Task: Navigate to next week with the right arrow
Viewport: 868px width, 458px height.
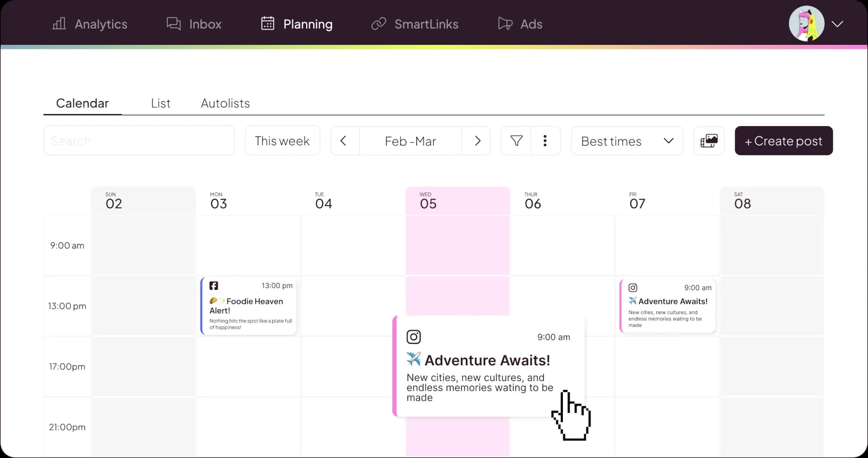Action: click(x=477, y=141)
